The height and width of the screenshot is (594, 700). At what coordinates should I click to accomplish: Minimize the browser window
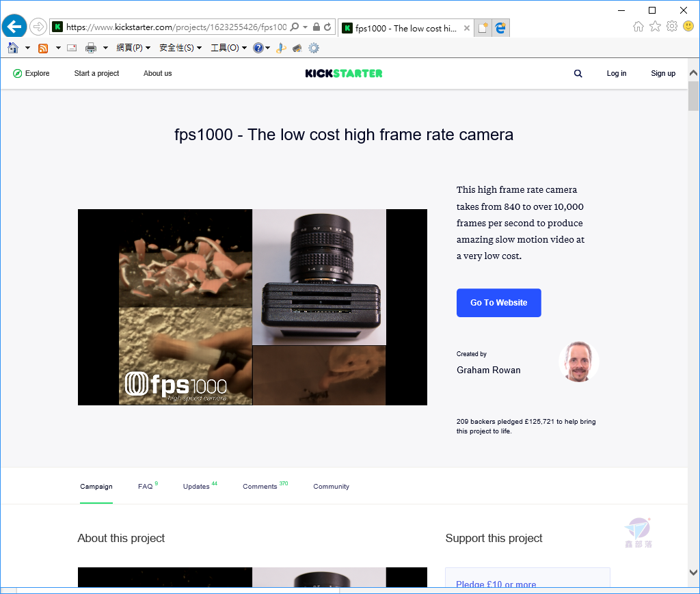621,10
